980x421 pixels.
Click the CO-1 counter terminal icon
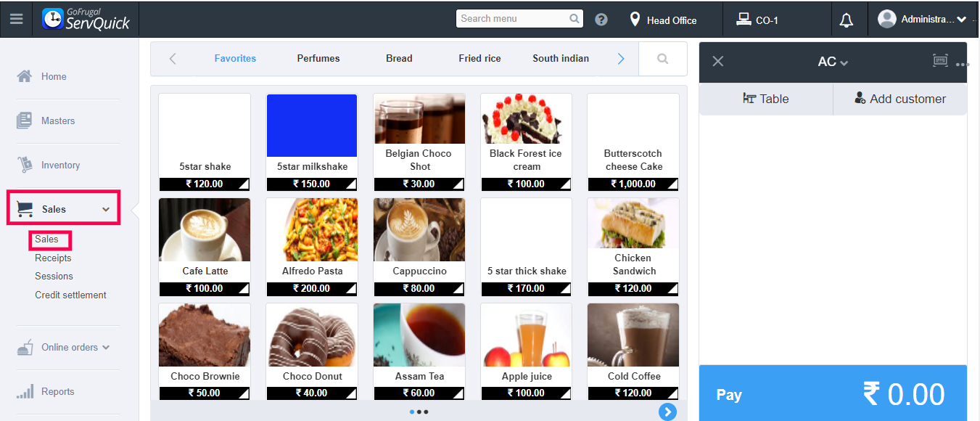pyautogui.click(x=744, y=20)
